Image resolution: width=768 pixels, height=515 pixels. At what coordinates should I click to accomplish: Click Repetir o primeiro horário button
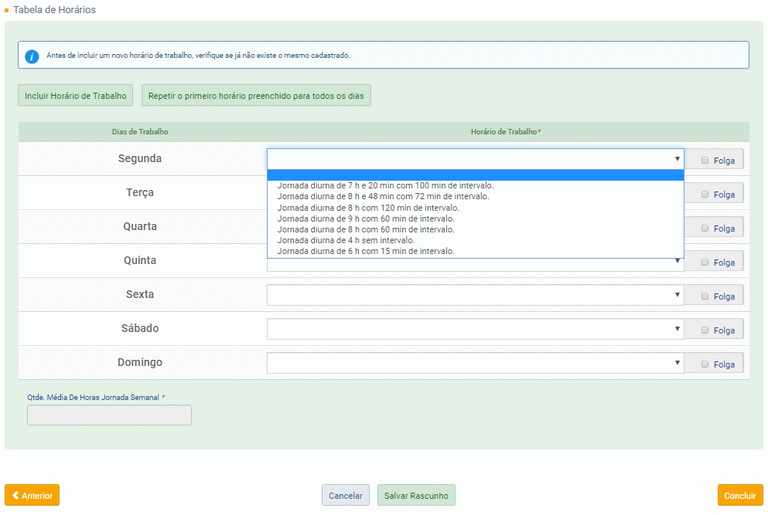coord(256,96)
